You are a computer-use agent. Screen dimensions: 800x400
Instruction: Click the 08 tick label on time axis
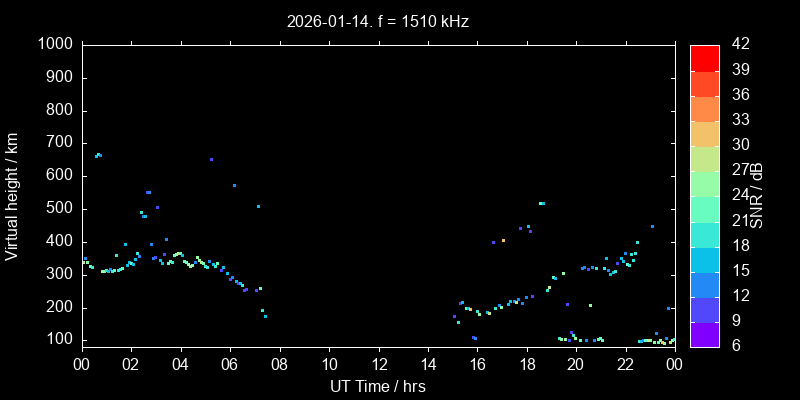tap(279, 365)
